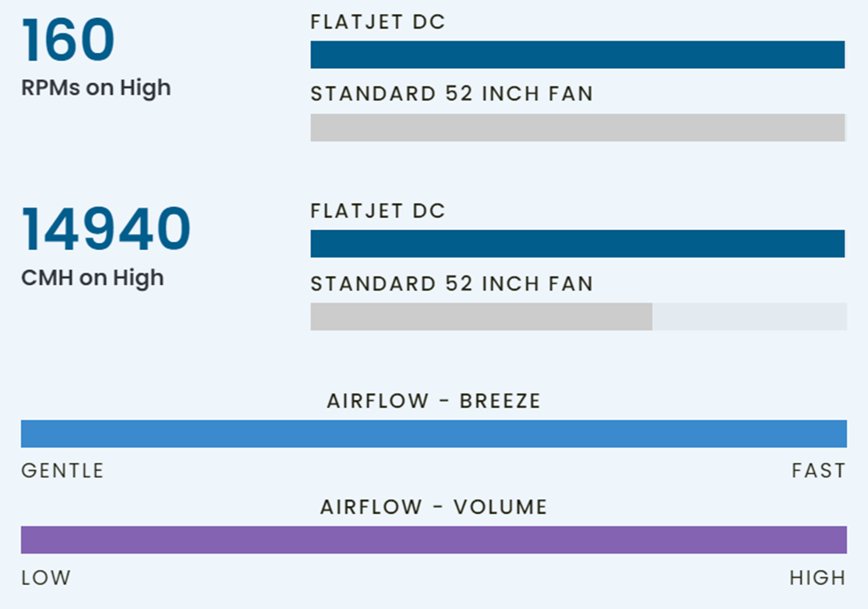The height and width of the screenshot is (609, 868).
Task: Select the GENTLE label
Action: [63, 471]
